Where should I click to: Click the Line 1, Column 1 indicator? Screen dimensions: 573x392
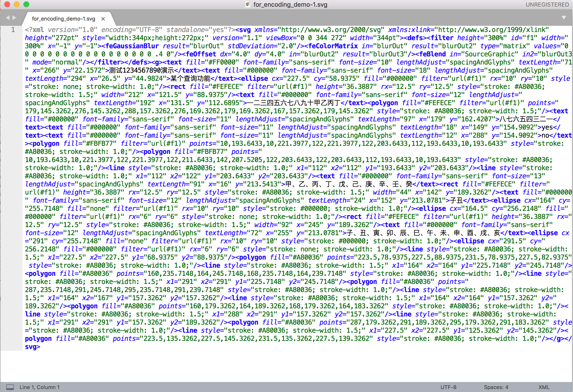point(39,387)
